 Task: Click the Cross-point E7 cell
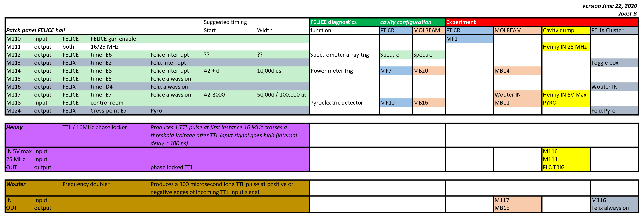[x=108, y=111]
